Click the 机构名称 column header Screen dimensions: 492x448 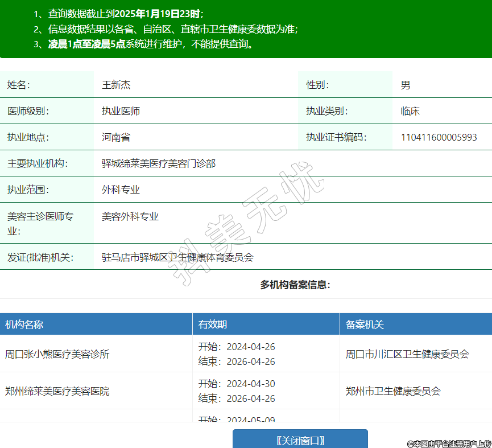[x=24, y=324]
